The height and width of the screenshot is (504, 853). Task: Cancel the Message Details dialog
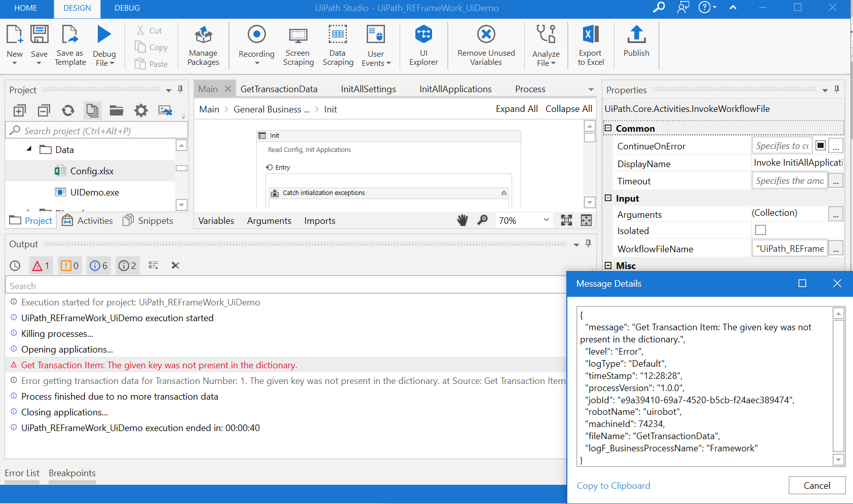[817, 485]
